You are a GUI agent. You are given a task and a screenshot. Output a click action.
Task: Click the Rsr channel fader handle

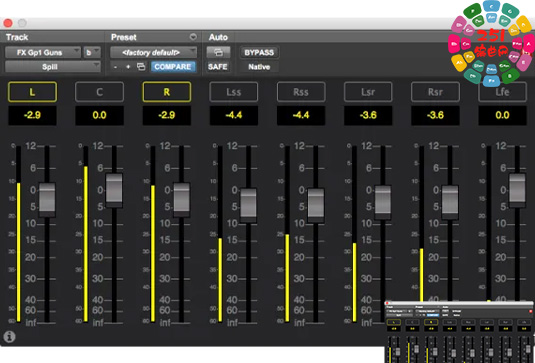coord(450,203)
